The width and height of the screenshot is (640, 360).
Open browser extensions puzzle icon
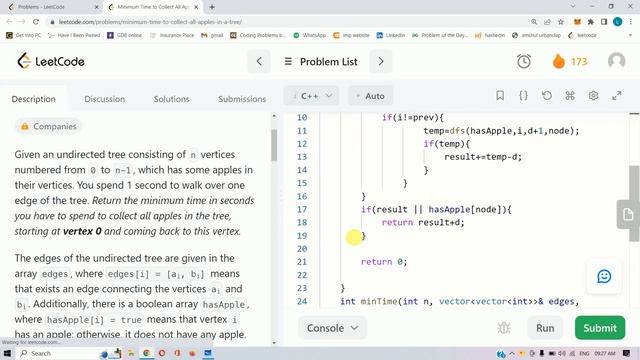pos(591,22)
